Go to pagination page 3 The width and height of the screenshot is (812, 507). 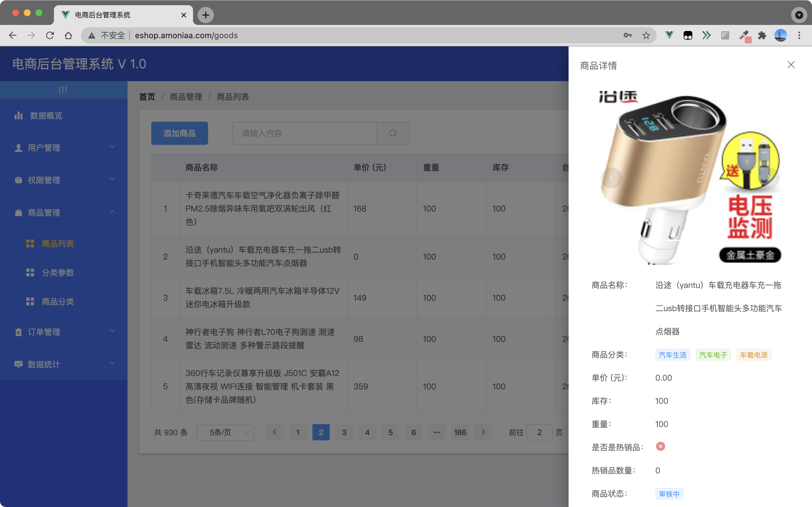coord(344,433)
